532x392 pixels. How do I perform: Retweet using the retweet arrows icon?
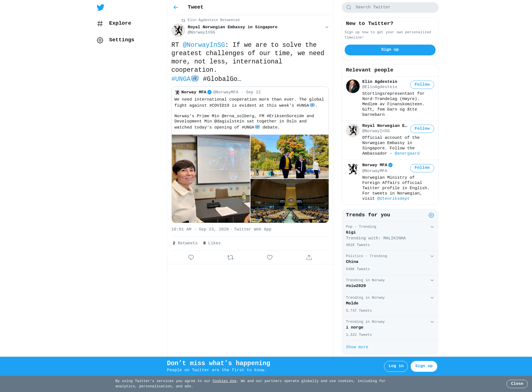coord(230,257)
